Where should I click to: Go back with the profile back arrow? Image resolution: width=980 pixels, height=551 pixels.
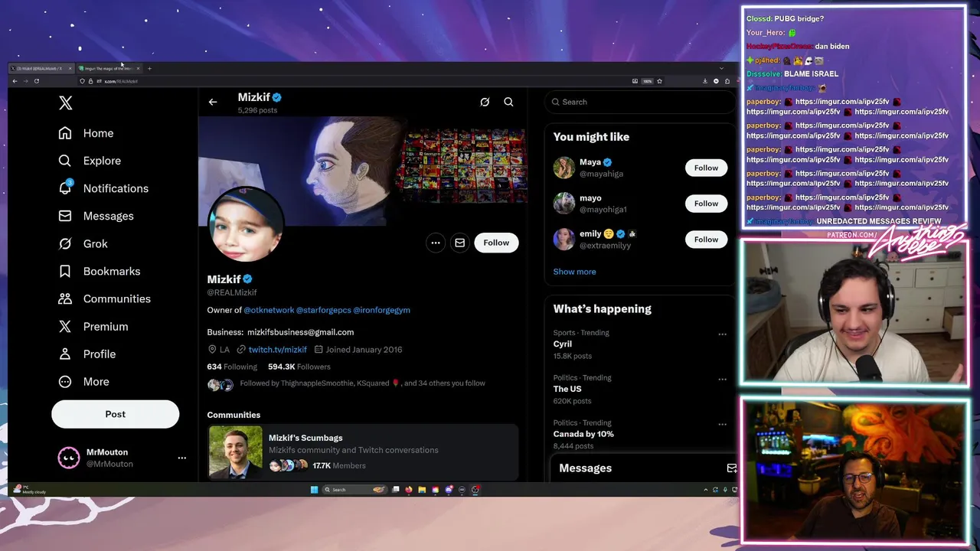pyautogui.click(x=213, y=102)
